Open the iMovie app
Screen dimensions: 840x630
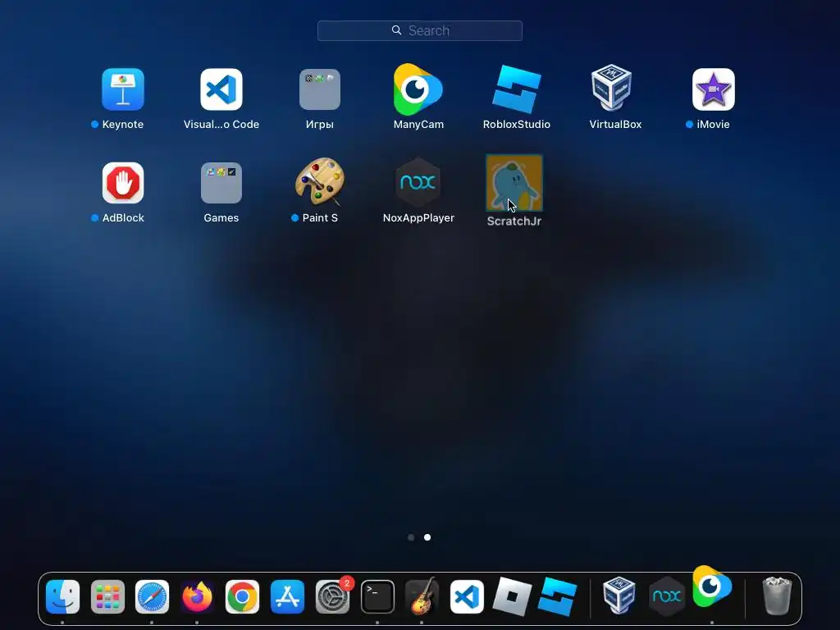point(713,89)
